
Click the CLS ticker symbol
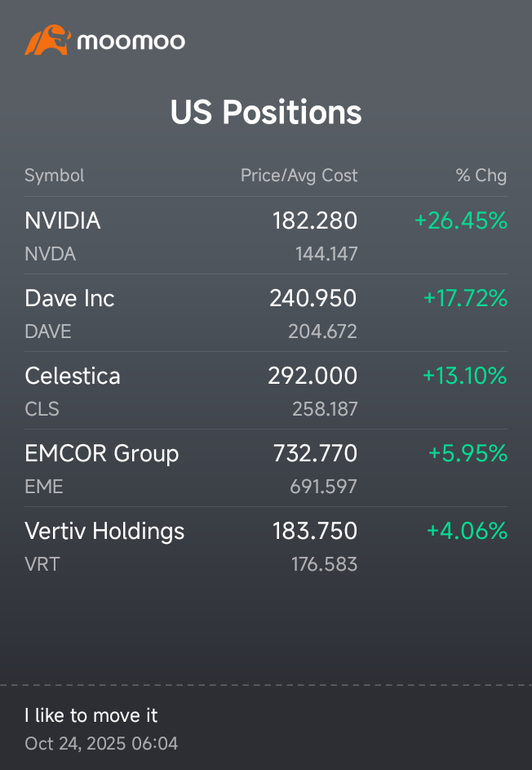tap(42, 409)
